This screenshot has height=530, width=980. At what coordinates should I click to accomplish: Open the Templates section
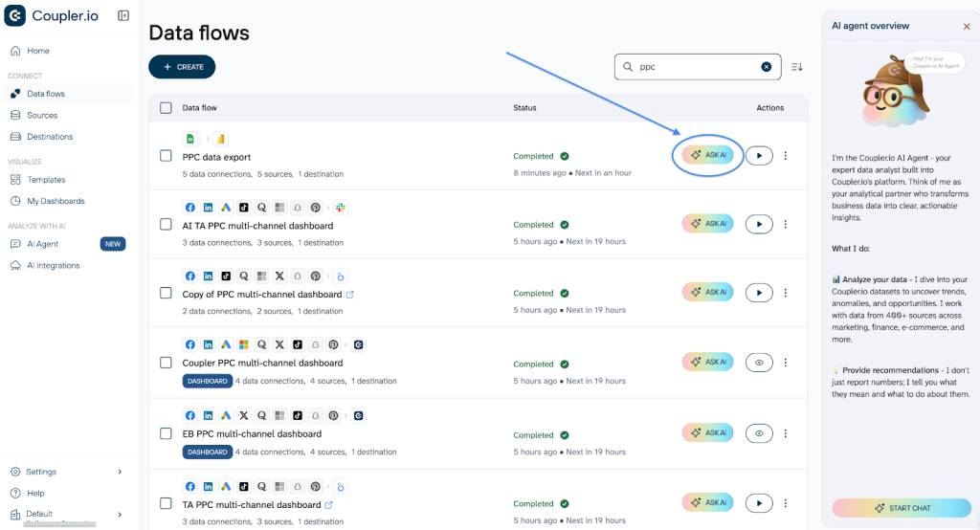pyautogui.click(x=46, y=180)
